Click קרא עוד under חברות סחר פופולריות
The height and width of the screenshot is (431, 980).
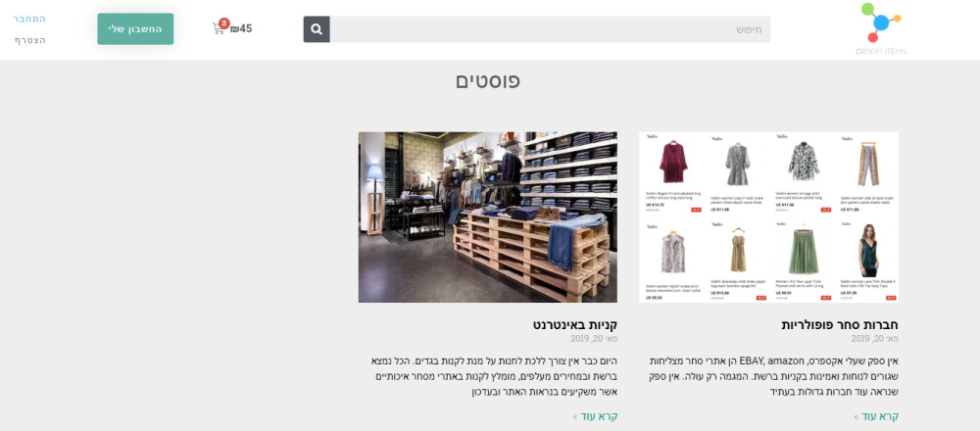click(x=876, y=416)
